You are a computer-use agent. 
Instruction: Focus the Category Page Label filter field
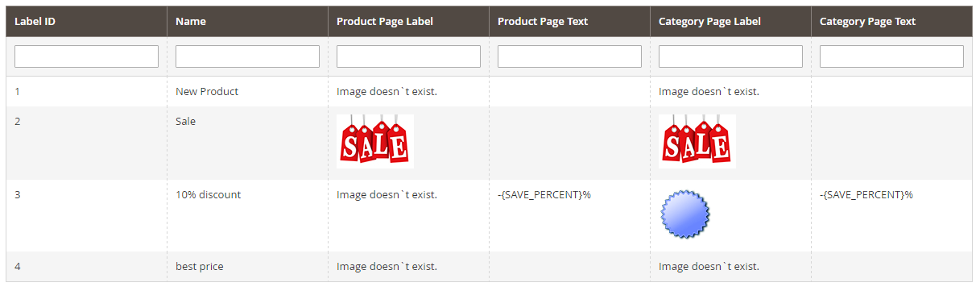730,56
